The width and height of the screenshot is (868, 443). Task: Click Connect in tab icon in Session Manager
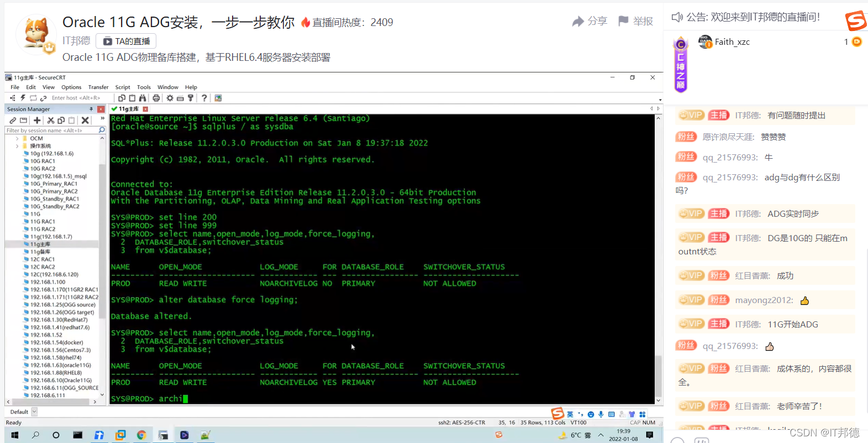(x=23, y=120)
